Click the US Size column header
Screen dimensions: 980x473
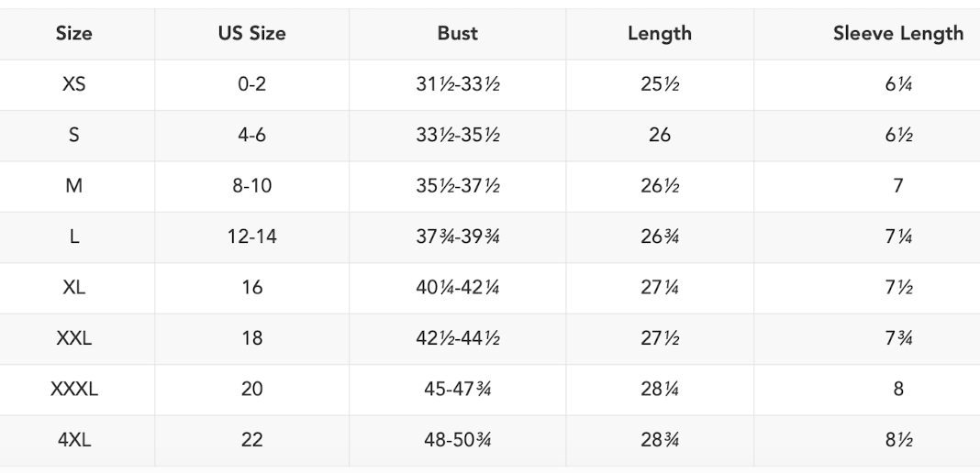[251, 34]
